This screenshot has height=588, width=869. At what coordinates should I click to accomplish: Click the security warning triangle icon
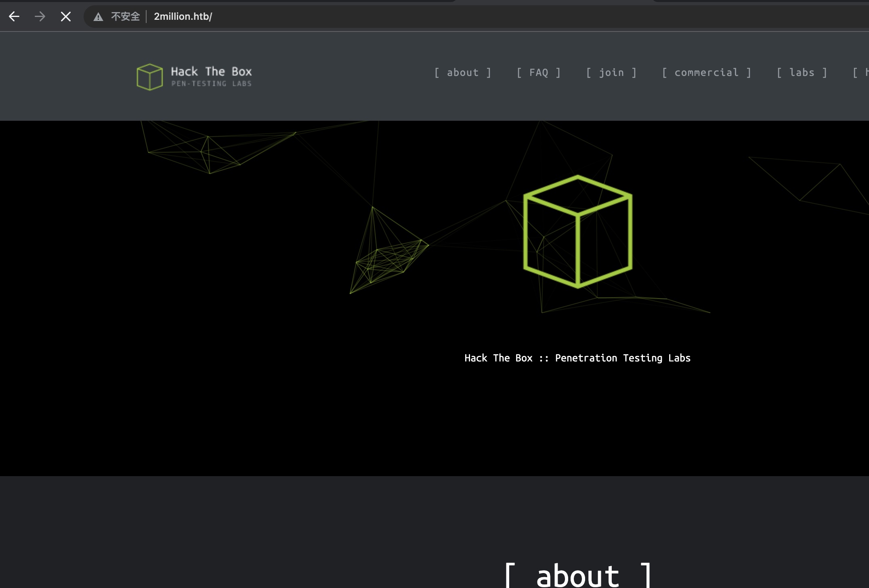[98, 17]
